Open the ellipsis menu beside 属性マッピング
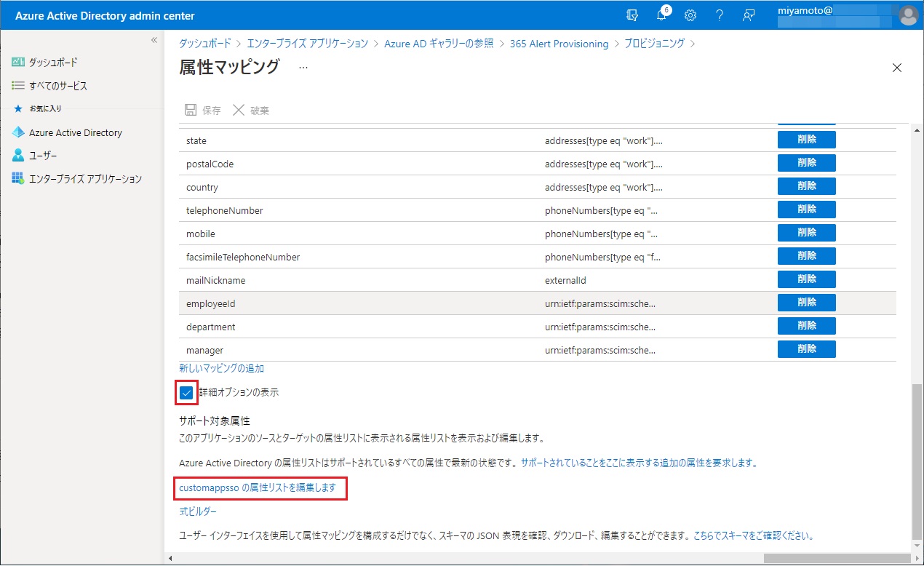Image resolution: width=924 pixels, height=566 pixels. (303, 67)
